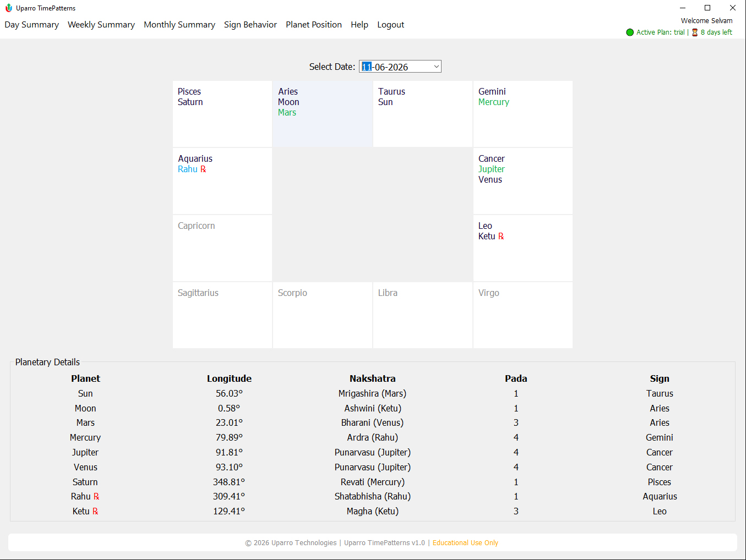
Task: Click Saturn longitude 348.81°
Action: point(229,482)
